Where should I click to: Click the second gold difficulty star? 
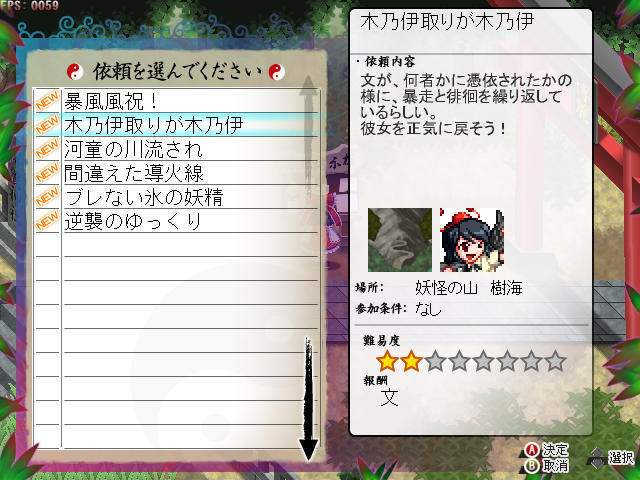tap(411, 361)
